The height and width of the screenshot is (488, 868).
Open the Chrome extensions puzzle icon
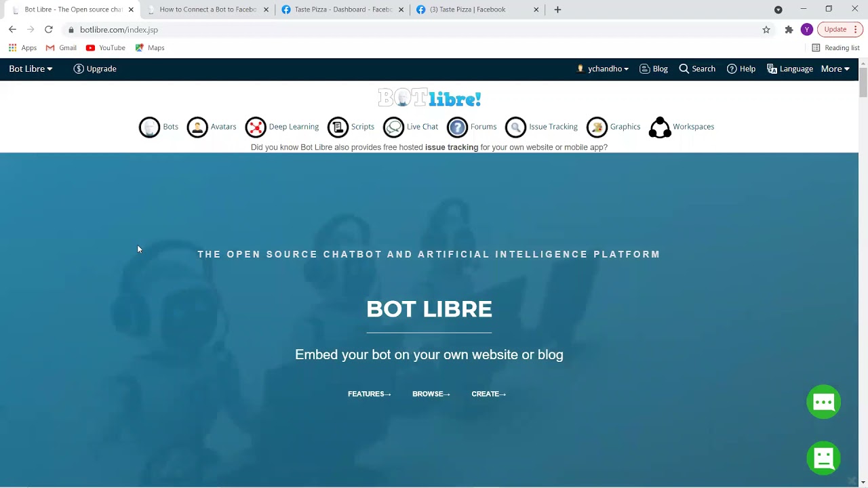[789, 30]
